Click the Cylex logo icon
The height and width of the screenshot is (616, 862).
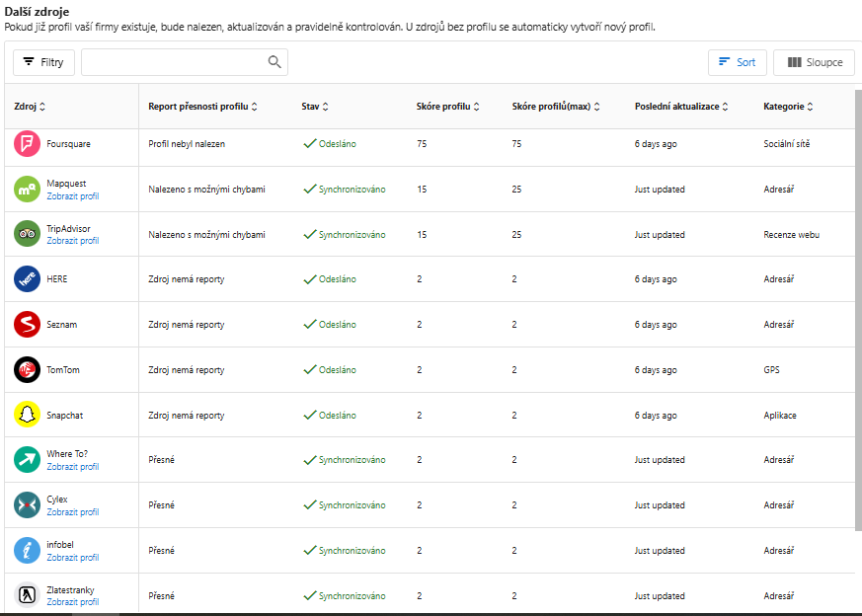27,505
